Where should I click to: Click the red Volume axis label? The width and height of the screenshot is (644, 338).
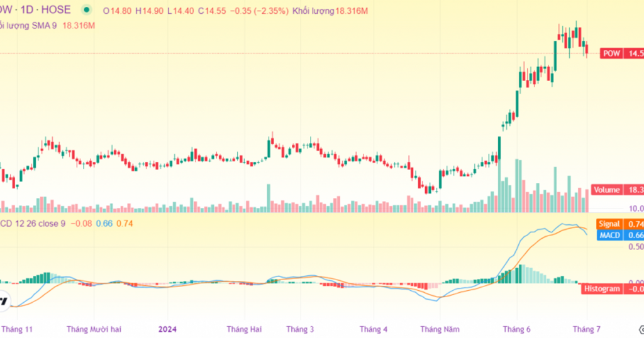point(606,190)
